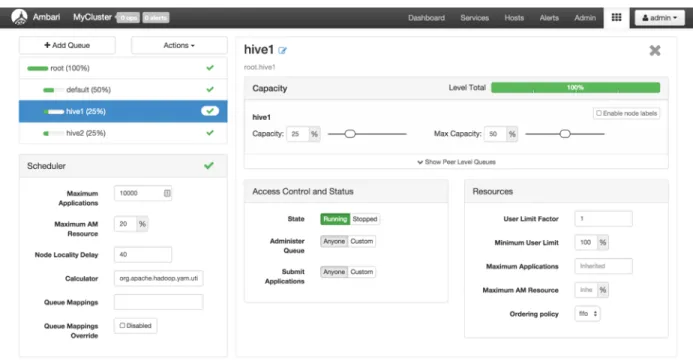Screen dimensions: 693x361
Task: Set Submit Applications to Custom
Action: pos(362,272)
